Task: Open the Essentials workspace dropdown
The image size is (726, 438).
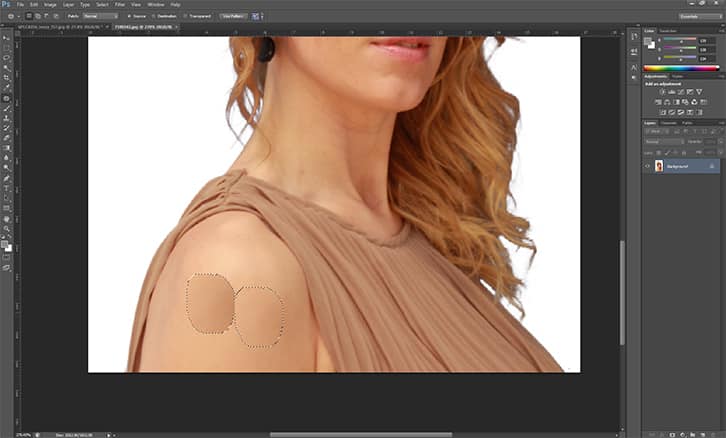Action: click(x=700, y=16)
